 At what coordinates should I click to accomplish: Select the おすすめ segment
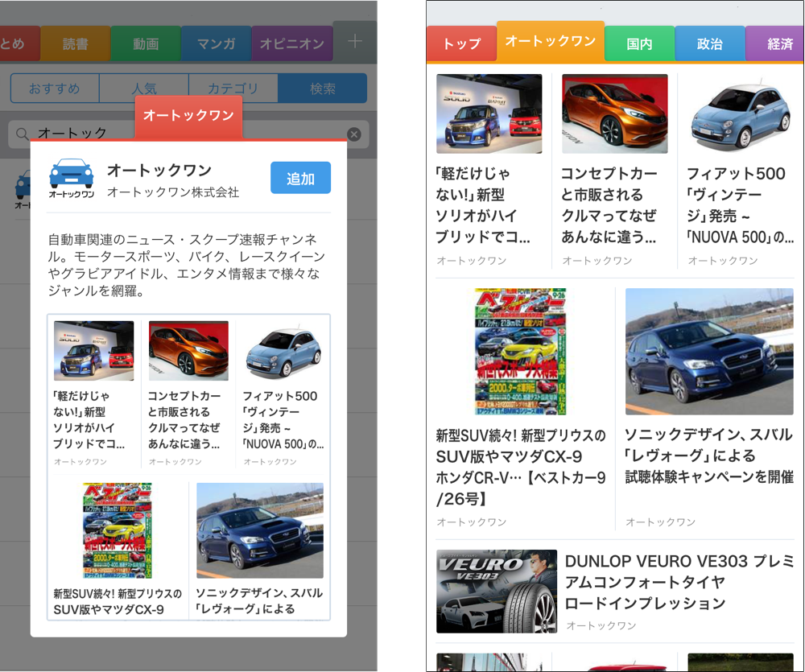pos(55,89)
